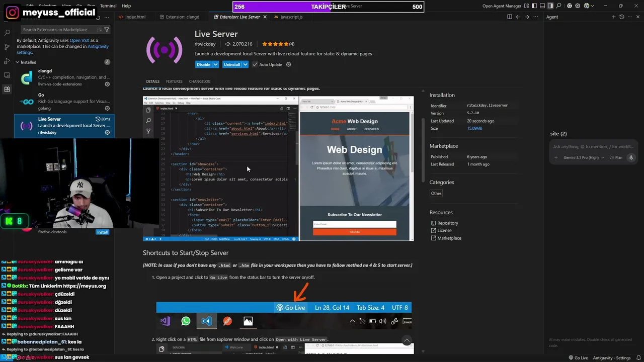Switch to Extension: clangd tab
This screenshot has width=644, height=362.
(182, 17)
